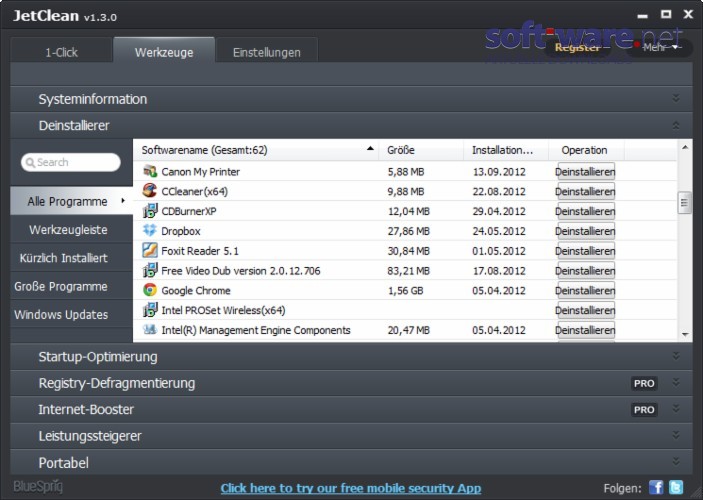
Task: Click the PRO badge on Registry-Defragmentierung
Action: pyautogui.click(x=644, y=383)
